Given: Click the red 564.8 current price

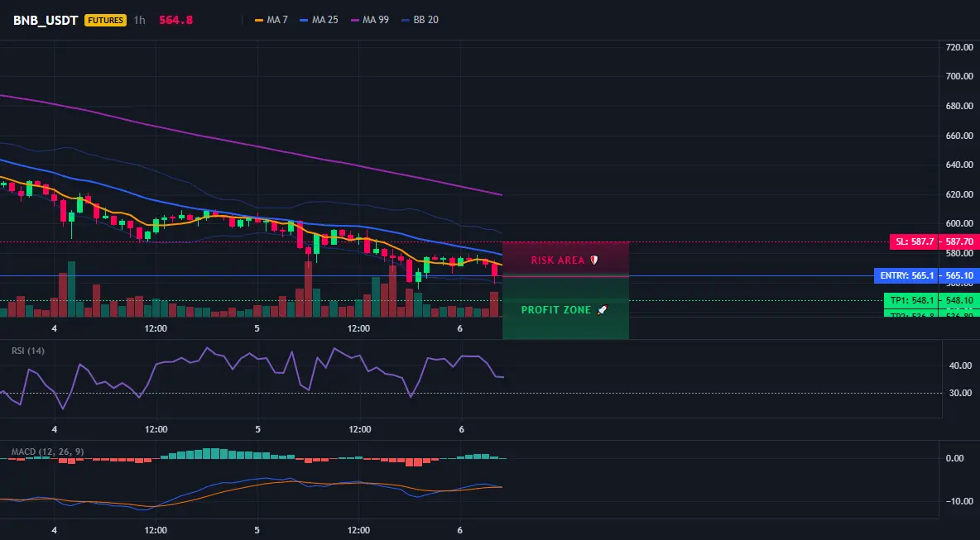Looking at the screenshot, I should pos(175,20).
